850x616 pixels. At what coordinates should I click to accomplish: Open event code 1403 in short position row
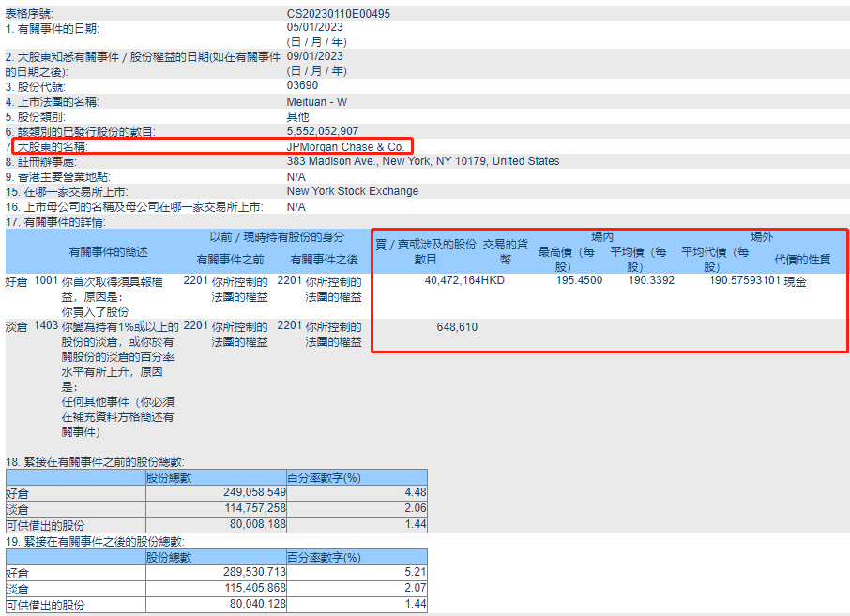click(x=45, y=326)
